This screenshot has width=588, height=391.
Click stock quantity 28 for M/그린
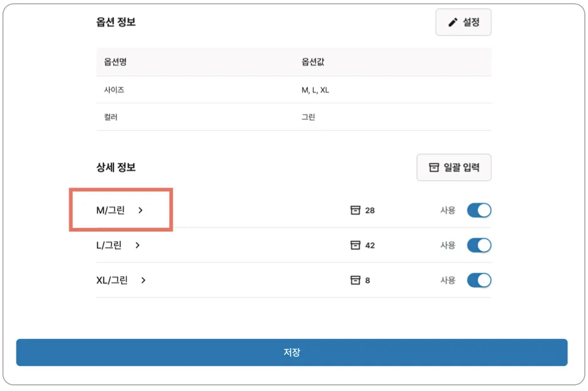pyautogui.click(x=370, y=210)
